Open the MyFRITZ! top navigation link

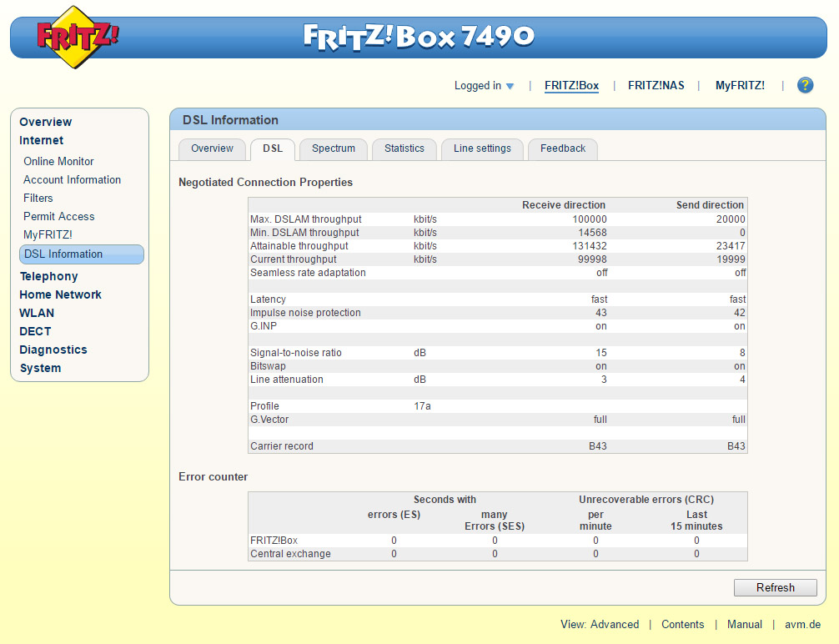point(739,85)
